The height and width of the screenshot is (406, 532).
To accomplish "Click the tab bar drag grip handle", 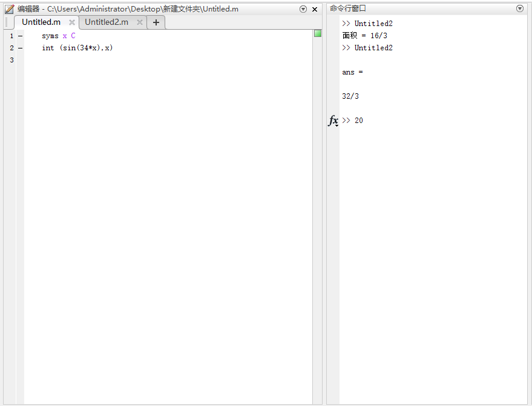I will click(7, 22).
